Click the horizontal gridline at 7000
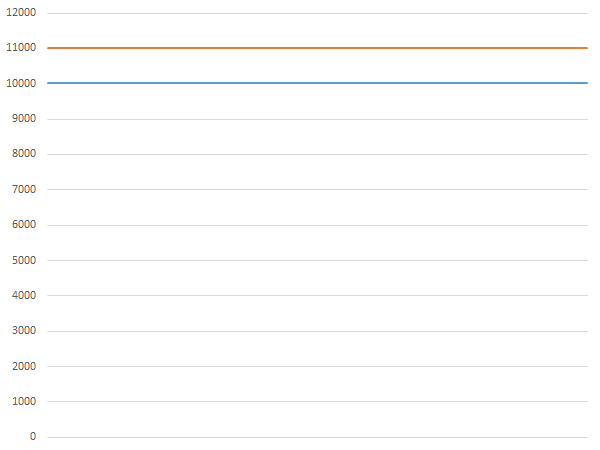 click(317, 189)
